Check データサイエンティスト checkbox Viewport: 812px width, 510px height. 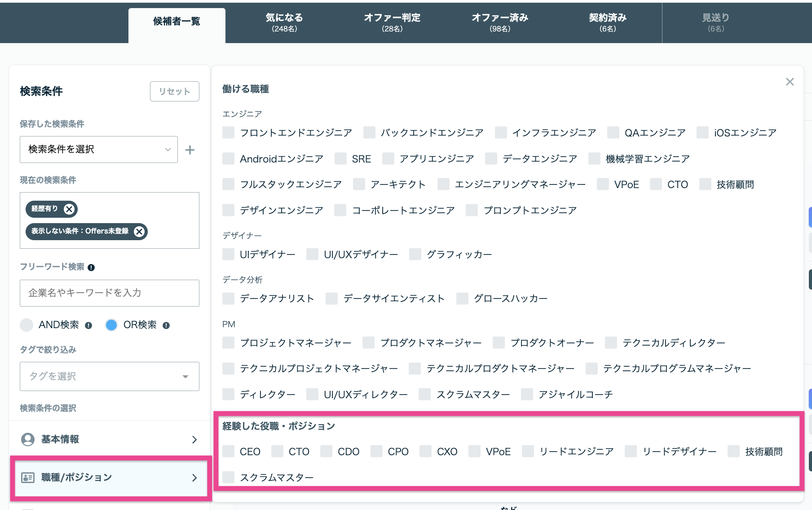click(332, 299)
